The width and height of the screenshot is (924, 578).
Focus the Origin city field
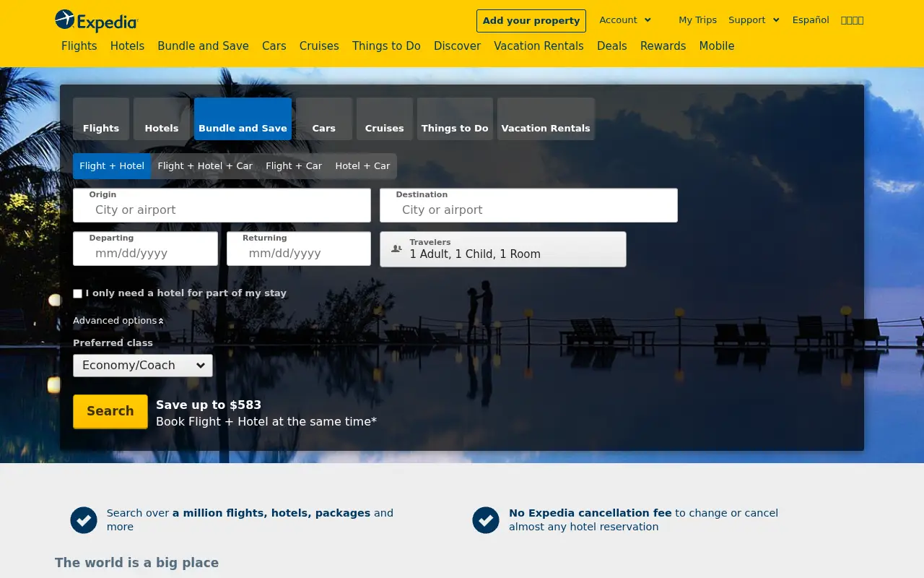point(222,205)
